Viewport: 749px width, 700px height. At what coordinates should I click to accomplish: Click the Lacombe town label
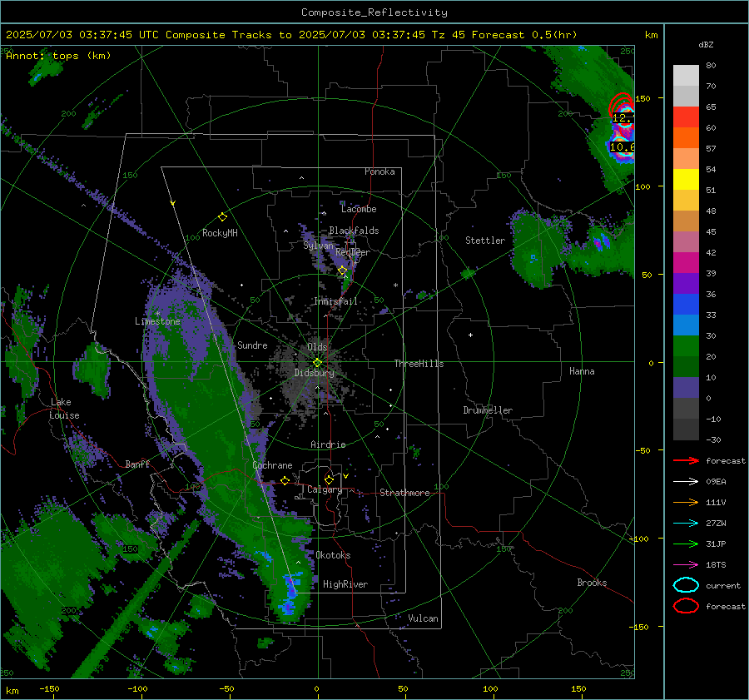[x=359, y=209]
